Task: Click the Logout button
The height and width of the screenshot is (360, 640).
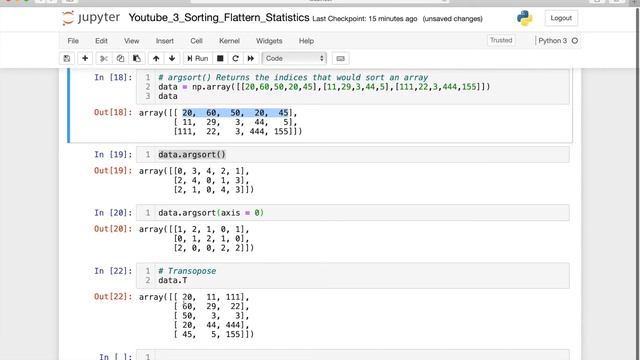Action: click(x=561, y=18)
